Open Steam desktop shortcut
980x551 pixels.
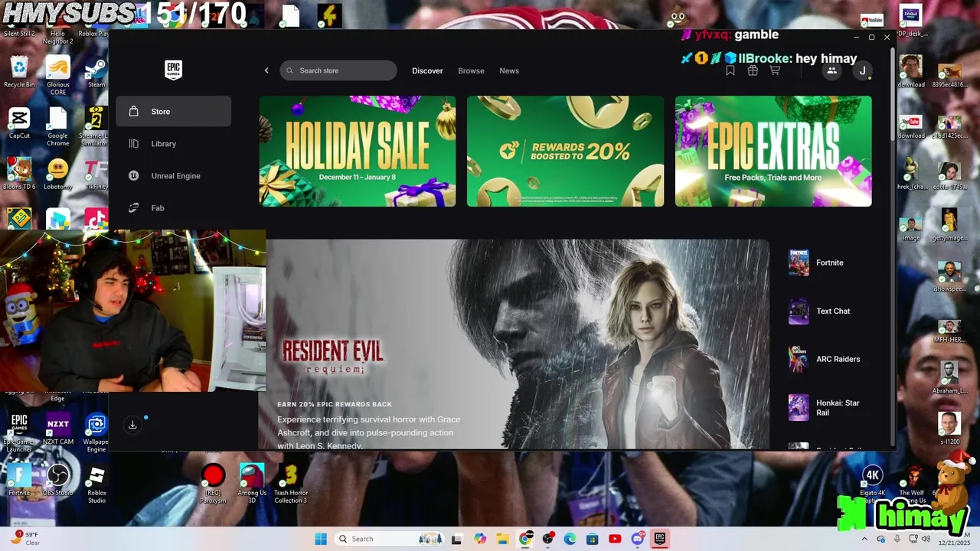pyautogui.click(x=96, y=72)
